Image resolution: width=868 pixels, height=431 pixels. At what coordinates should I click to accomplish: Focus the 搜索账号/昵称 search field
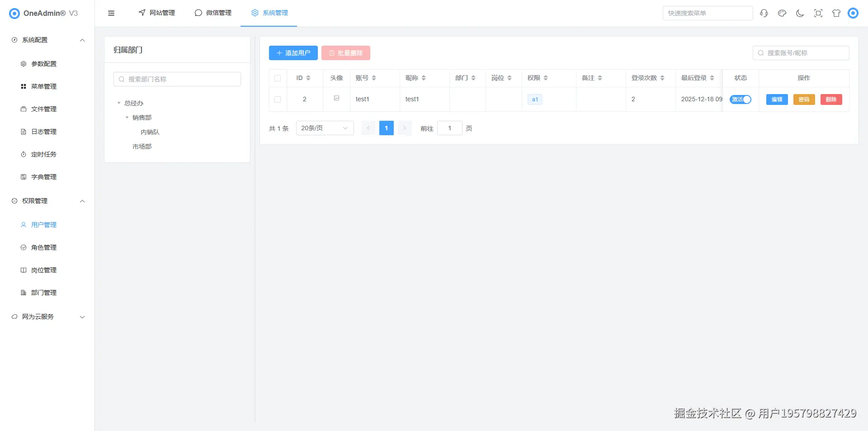coord(801,53)
